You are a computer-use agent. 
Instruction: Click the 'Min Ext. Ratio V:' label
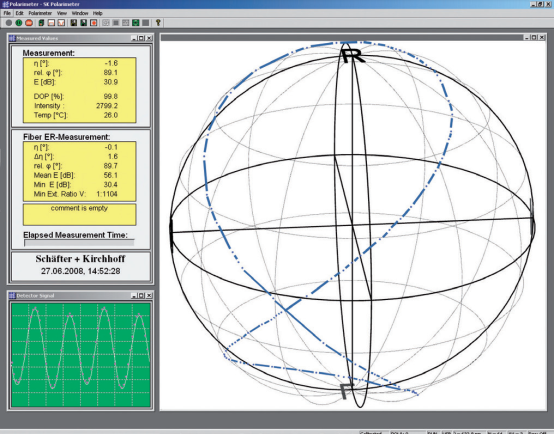coord(60,194)
